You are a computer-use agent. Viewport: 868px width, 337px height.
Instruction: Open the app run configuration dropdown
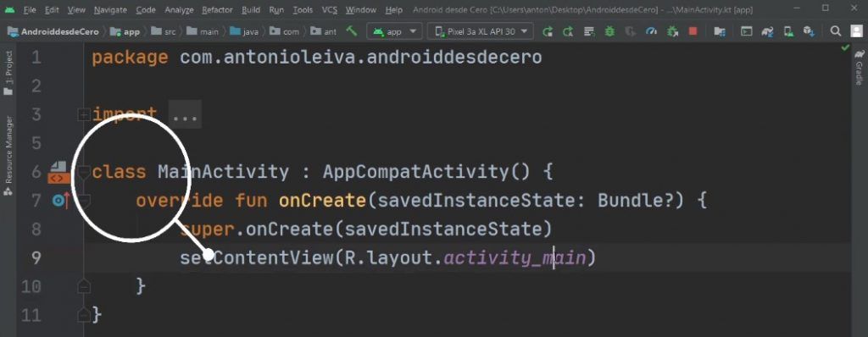394,31
